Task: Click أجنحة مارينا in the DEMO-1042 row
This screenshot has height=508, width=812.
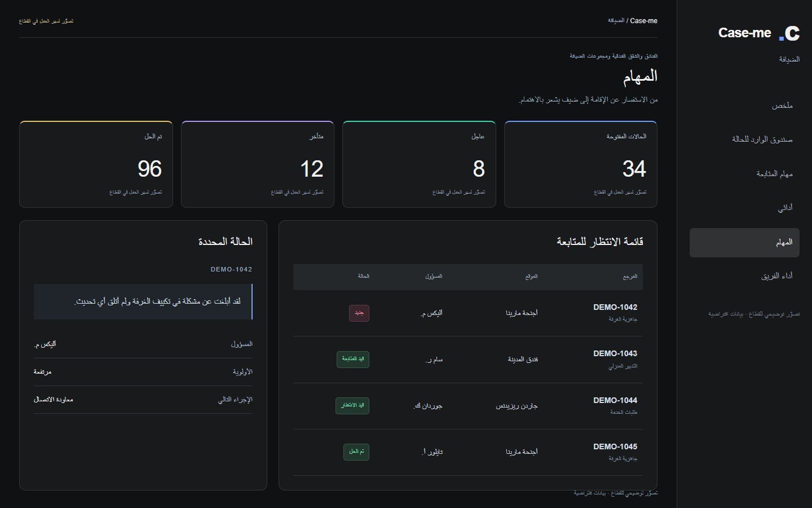Action: [x=522, y=313]
